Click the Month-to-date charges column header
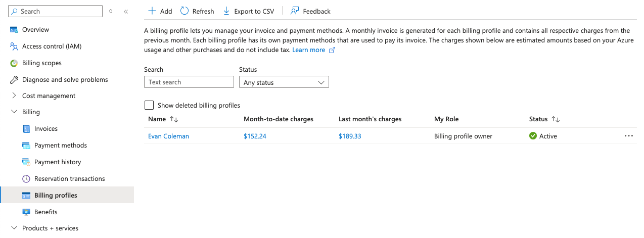Screen dimensions: 644x238 (x=279, y=119)
